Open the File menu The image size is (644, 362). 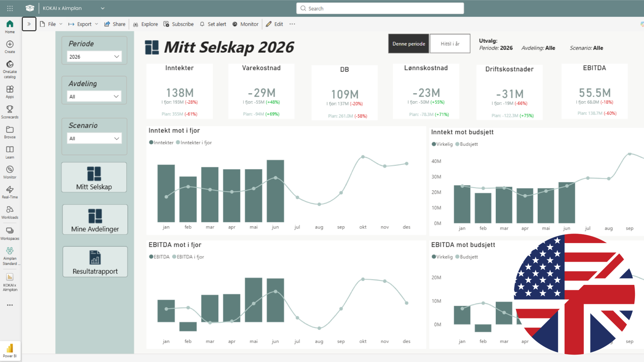pos(51,24)
